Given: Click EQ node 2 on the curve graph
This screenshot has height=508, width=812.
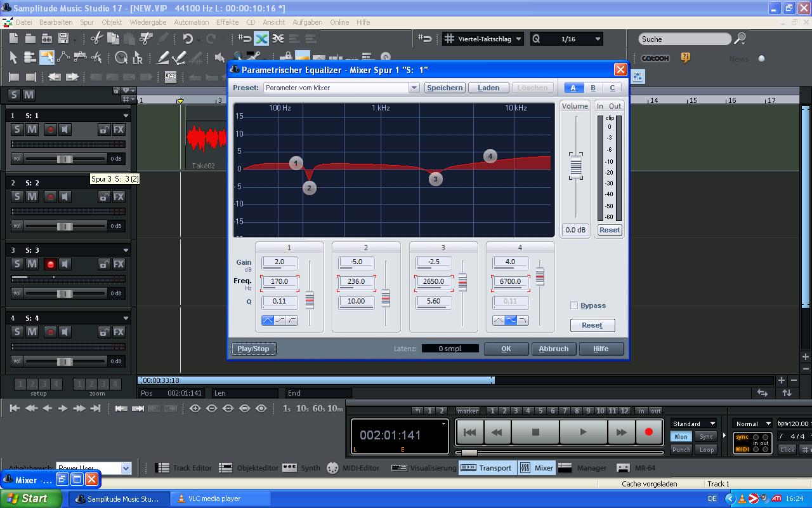Looking at the screenshot, I should (309, 188).
